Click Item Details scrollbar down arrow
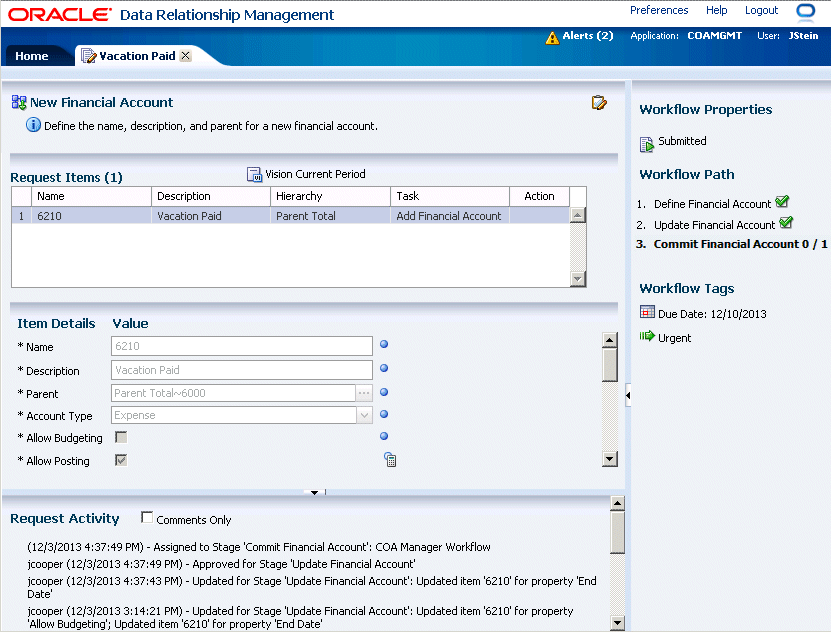Screen dimensions: 831x632 pyautogui.click(x=610, y=459)
